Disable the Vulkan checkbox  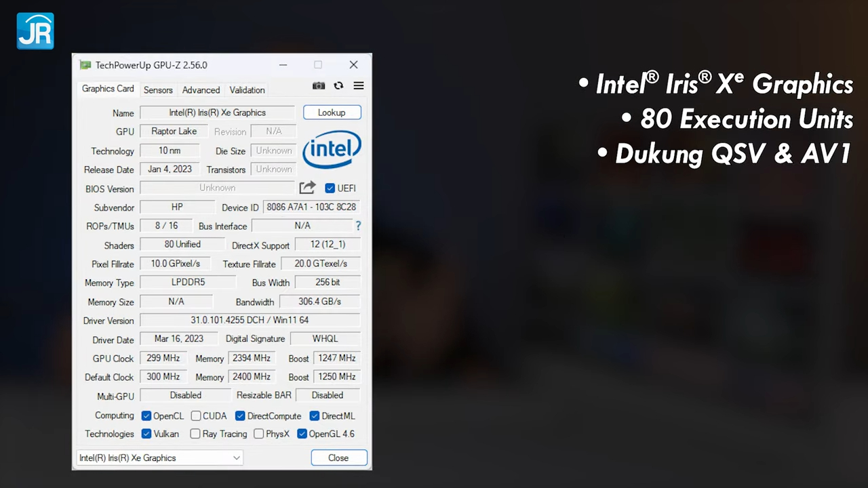click(146, 434)
